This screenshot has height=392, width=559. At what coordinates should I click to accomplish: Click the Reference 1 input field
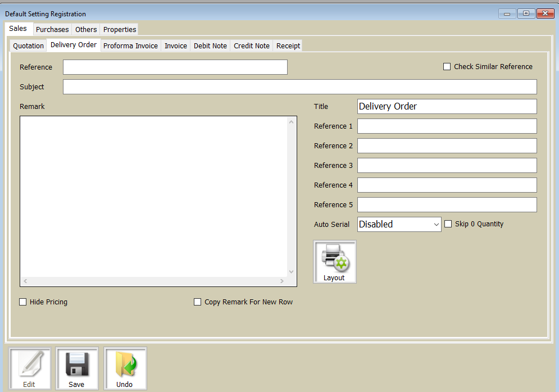[x=447, y=126]
